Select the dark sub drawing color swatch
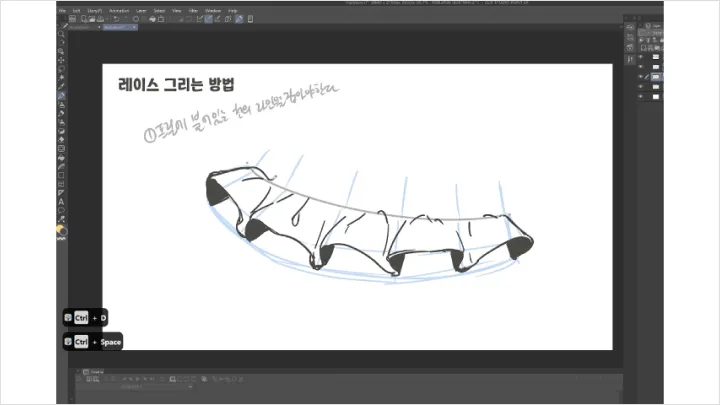This screenshot has height=405, width=720. pos(64,231)
